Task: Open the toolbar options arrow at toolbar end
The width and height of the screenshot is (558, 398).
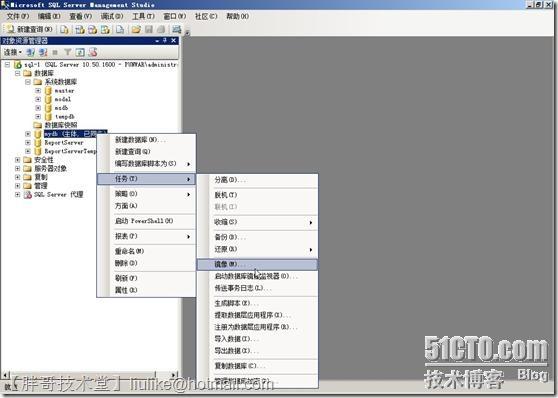Action: coord(187,33)
